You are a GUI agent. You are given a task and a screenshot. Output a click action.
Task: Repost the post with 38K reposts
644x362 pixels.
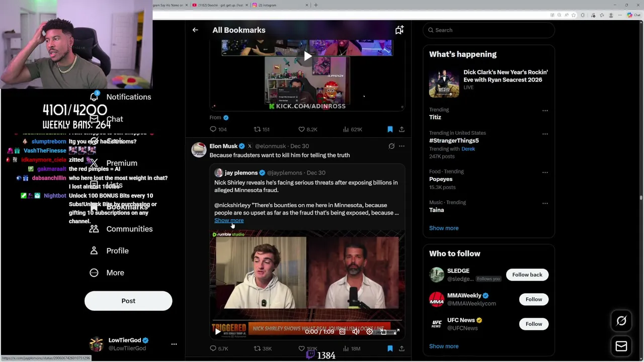(263, 348)
